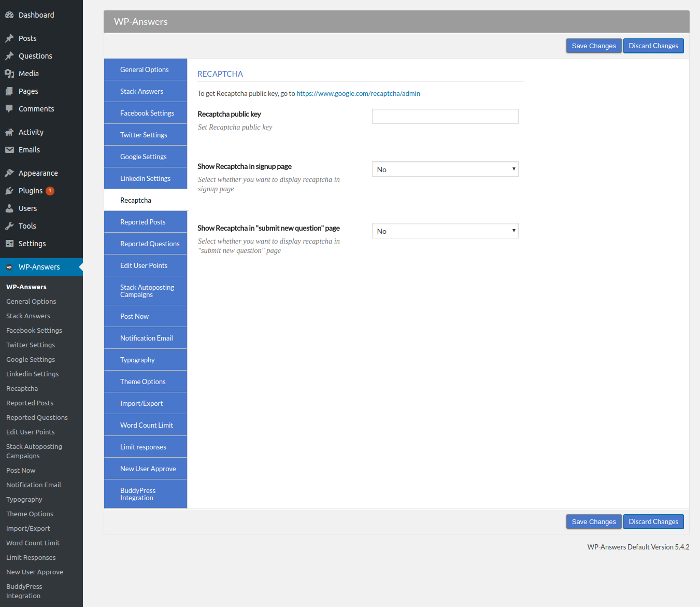
Task: Switch to the blue General Options tab
Action: pyautogui.click(x=146, y=69)
